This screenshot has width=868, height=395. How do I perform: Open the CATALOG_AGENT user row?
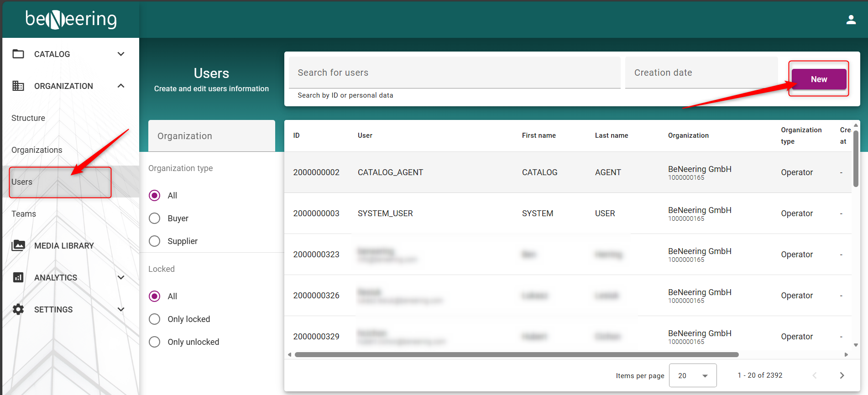[x=390, y=172]
